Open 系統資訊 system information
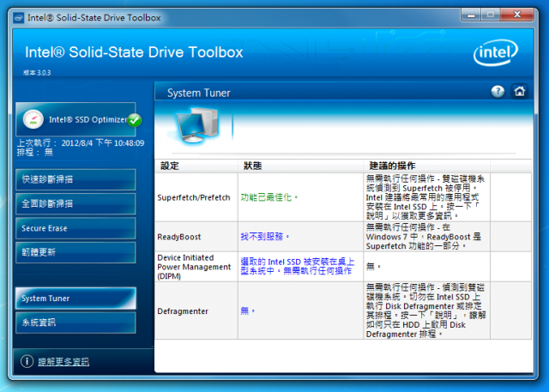The height and width of the screenshot is (392, 549). [75, 323]
